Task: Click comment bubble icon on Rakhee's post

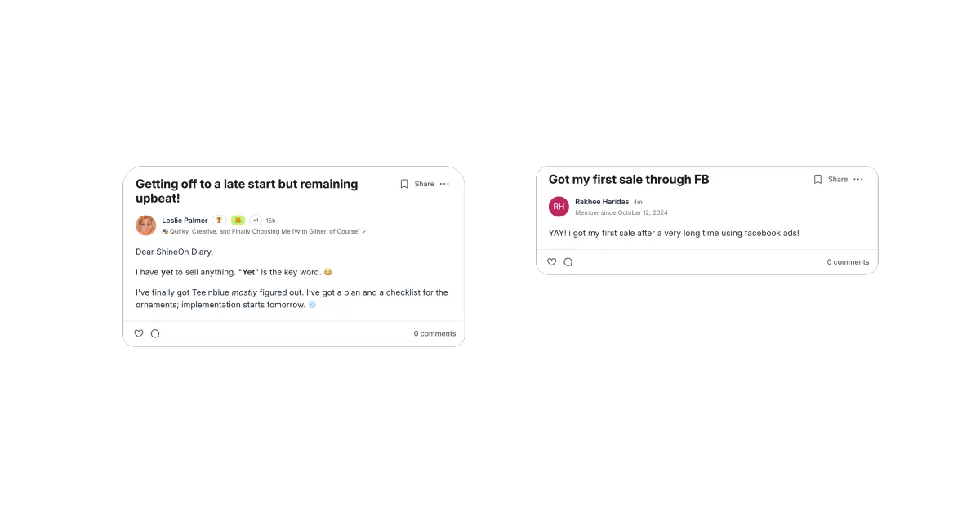Action: point(568,262)
